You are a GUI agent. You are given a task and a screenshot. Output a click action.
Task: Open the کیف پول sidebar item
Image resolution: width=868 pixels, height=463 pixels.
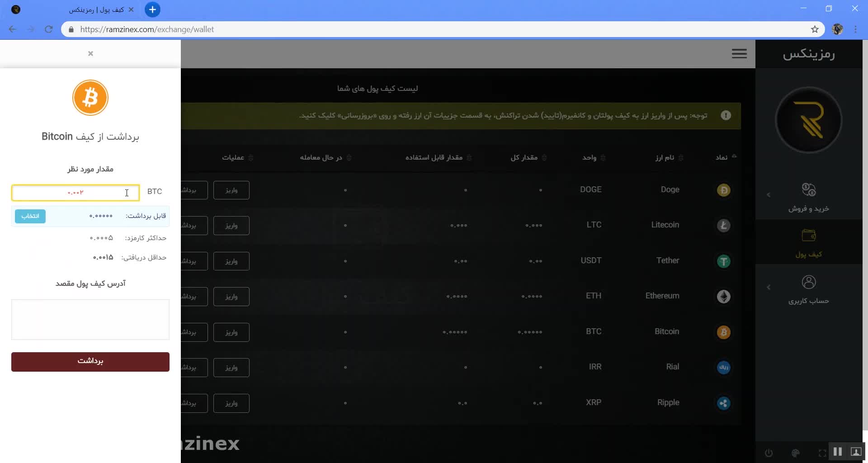(x=808, y=243)
